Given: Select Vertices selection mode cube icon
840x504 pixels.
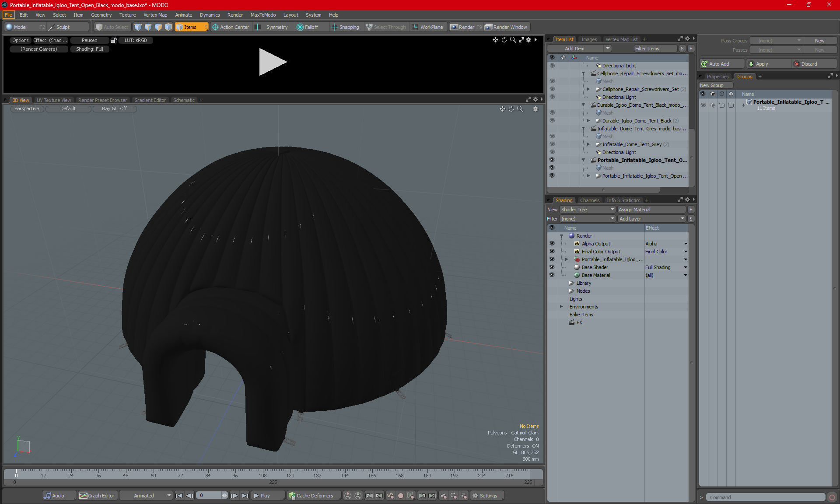Looking at the screenshot, I should click(x=138, y=27).
